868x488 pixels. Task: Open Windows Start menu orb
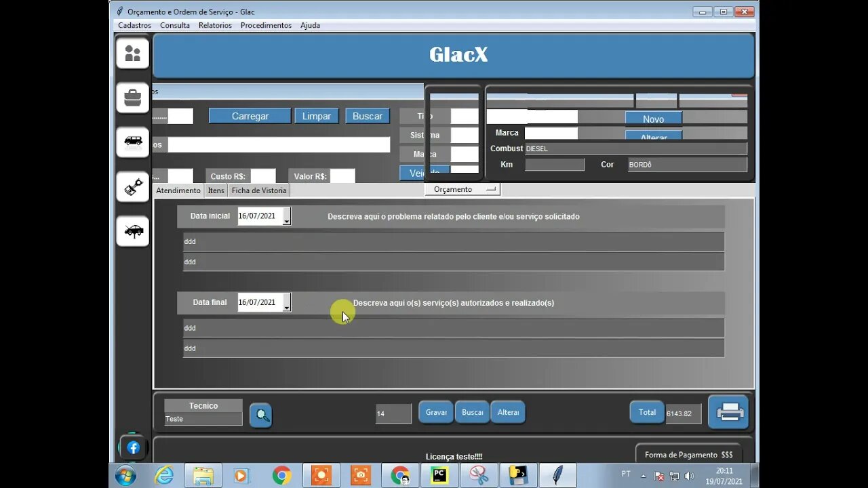[125, 476]
